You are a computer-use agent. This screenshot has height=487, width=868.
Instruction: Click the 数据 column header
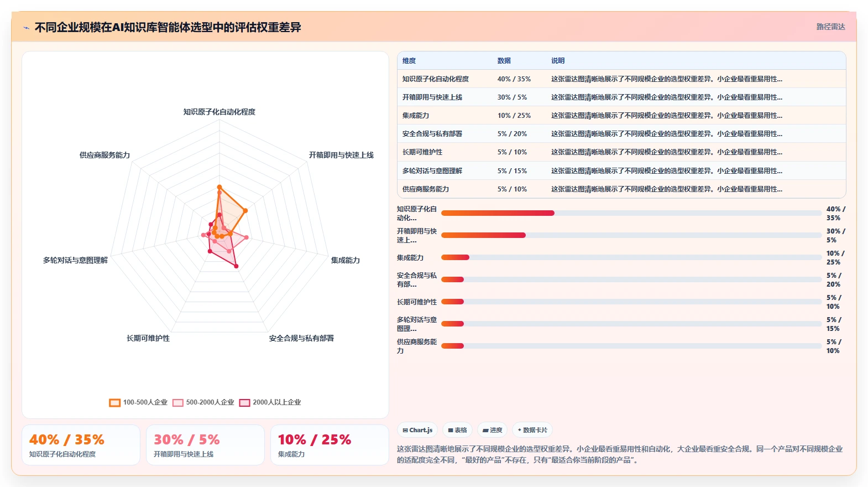coord(504,61)
